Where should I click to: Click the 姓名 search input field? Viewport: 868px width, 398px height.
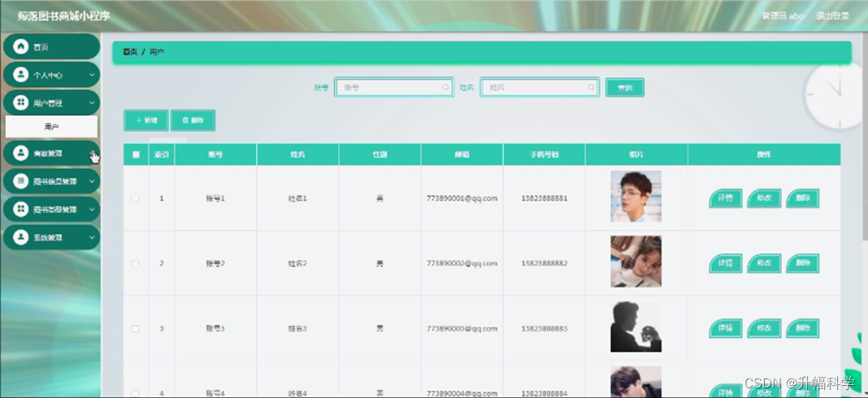click(x=540, y=88)
